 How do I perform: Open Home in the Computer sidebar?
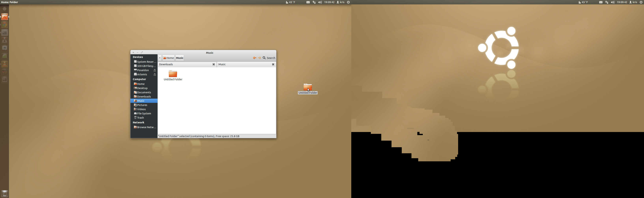144,84
